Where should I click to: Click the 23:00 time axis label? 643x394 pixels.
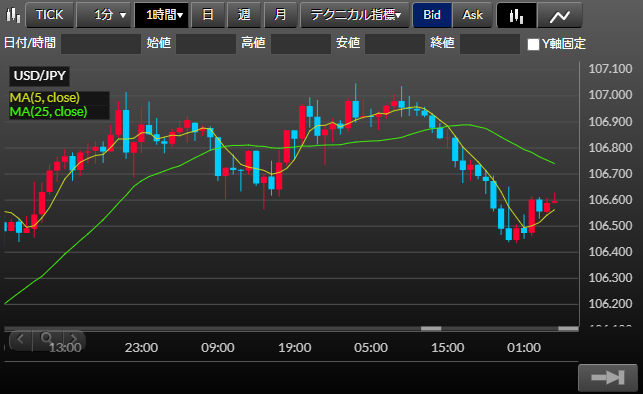tap(141, 348)
